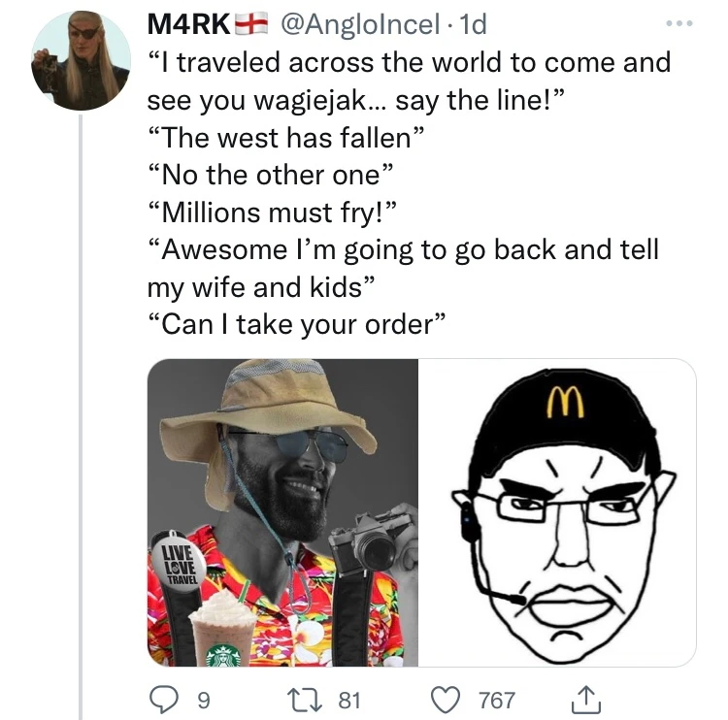This screenshot has width=728, height=720.
Task: Click the Live Love Travel luggage tag
Action: 179,562
